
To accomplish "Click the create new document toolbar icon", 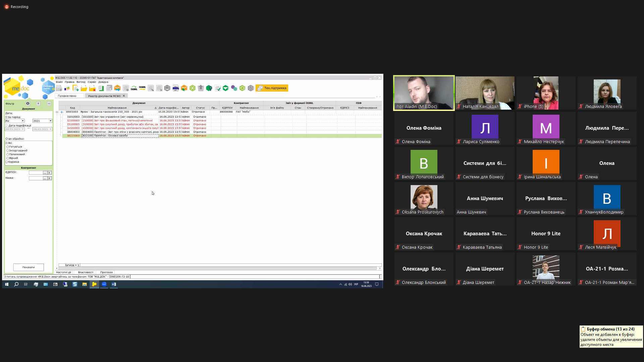I will (x=75, y=88).
